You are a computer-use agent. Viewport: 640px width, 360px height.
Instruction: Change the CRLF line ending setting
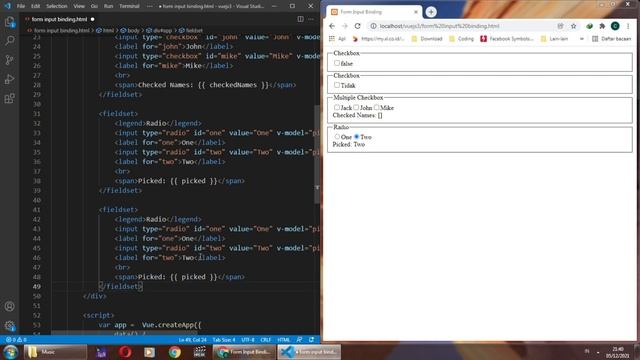tap(266, 340)
